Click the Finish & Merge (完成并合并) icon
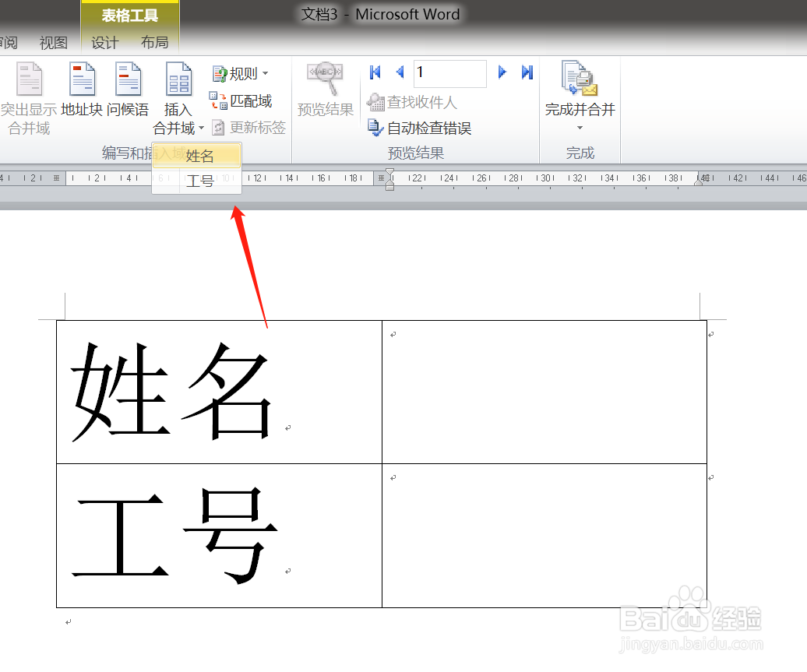807x672 pixels. 579,78
